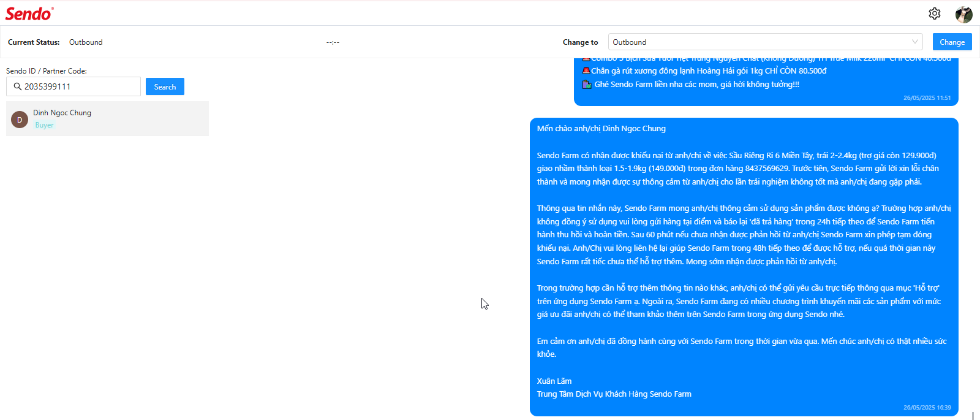
Task: Click the signature name Xuân Lâm
Action: 554,381
